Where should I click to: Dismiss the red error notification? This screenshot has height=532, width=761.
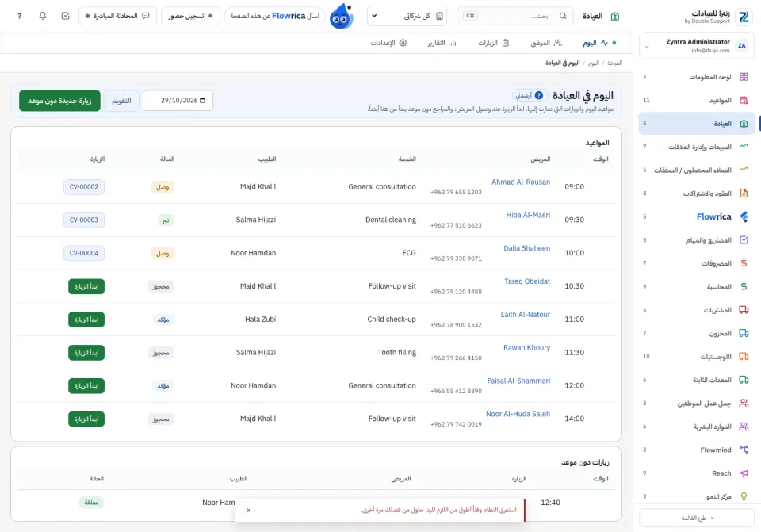248,510
